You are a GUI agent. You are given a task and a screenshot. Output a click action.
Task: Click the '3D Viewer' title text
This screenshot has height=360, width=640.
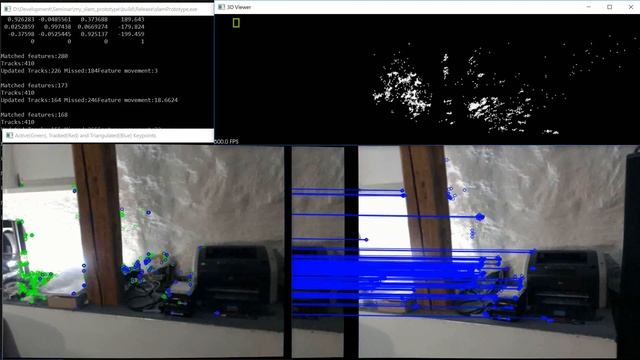tap(239, 7)
